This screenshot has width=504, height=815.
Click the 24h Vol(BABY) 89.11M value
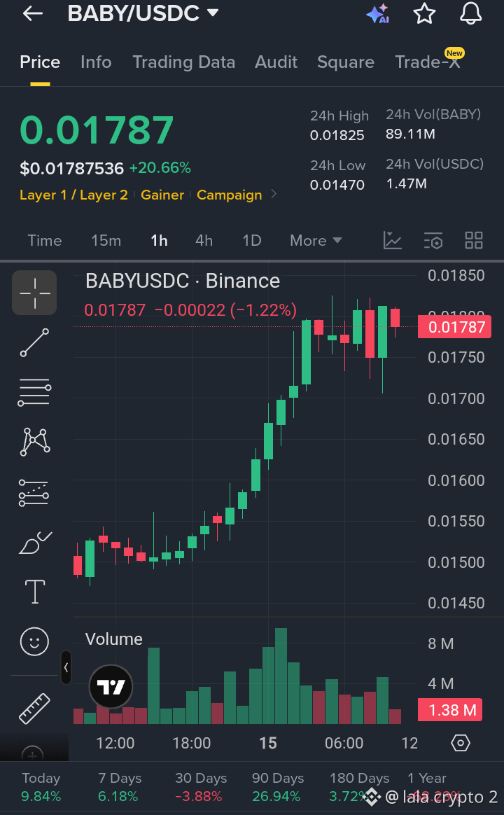[x=410, y=134]
